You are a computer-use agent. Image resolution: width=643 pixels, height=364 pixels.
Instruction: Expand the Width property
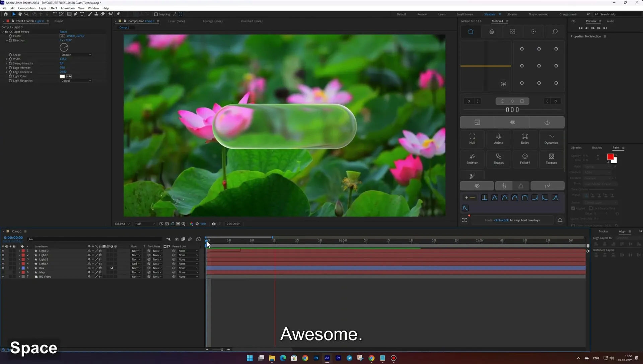[x=6, y=59]
